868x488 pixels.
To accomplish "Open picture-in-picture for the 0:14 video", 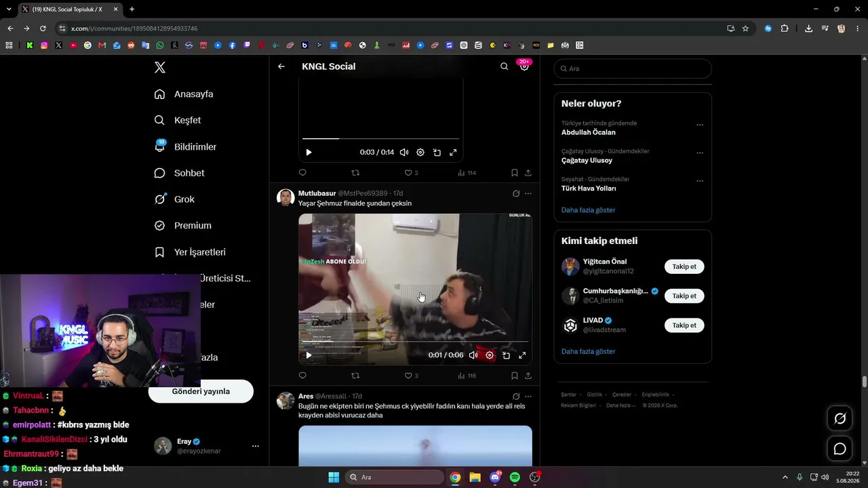I will pos(437,152).
